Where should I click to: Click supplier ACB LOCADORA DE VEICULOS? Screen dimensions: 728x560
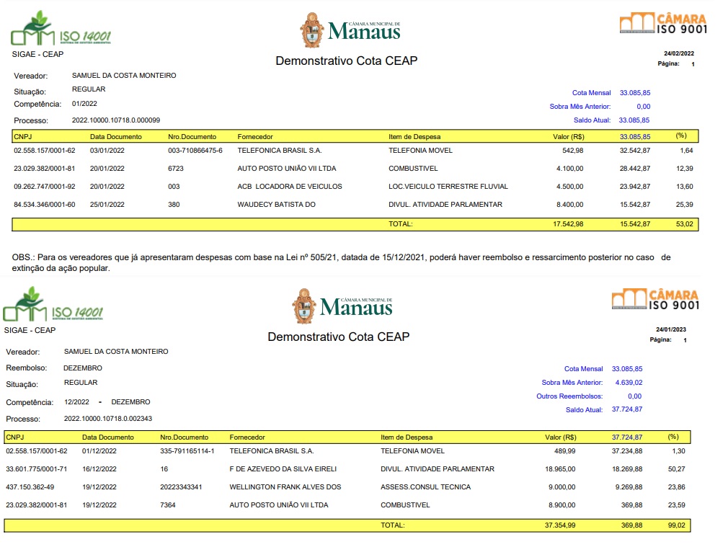pos(290,186)
